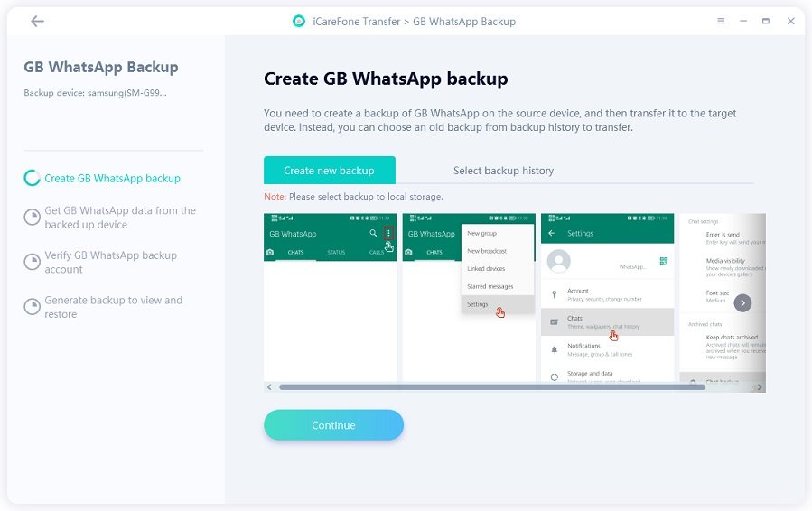This screenshot has width=812, height=511.
Task: Select Get GB WhatsApp data step
Action: tap(120, 218)
